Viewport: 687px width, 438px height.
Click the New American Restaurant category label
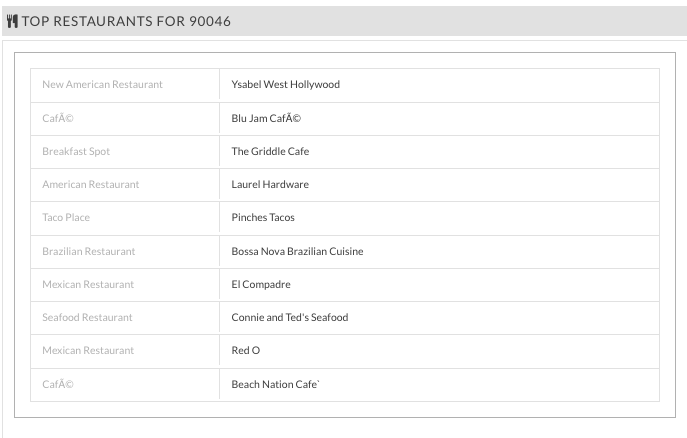(x=102, y=85)
